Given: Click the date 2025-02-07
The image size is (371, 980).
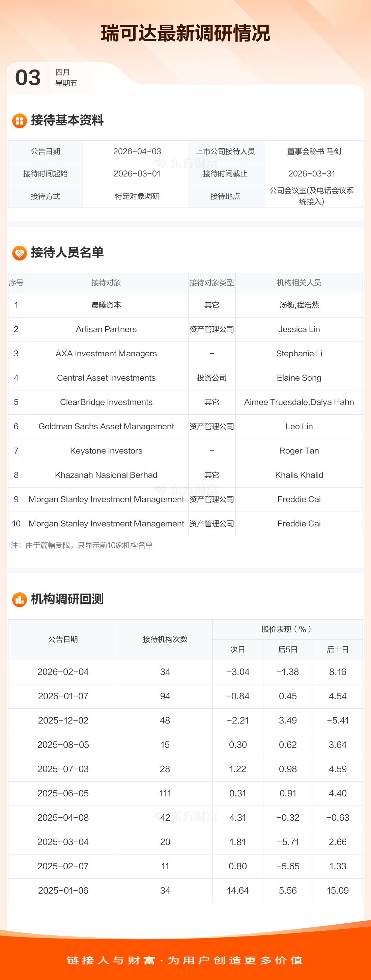Looking at the screenshot, I should 63,867.
